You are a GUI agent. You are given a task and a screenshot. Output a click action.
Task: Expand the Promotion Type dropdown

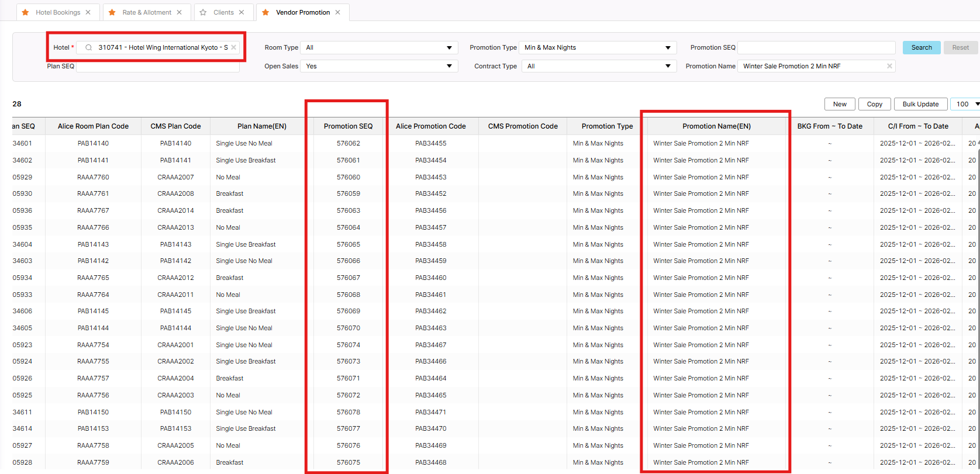click(668, 48)
